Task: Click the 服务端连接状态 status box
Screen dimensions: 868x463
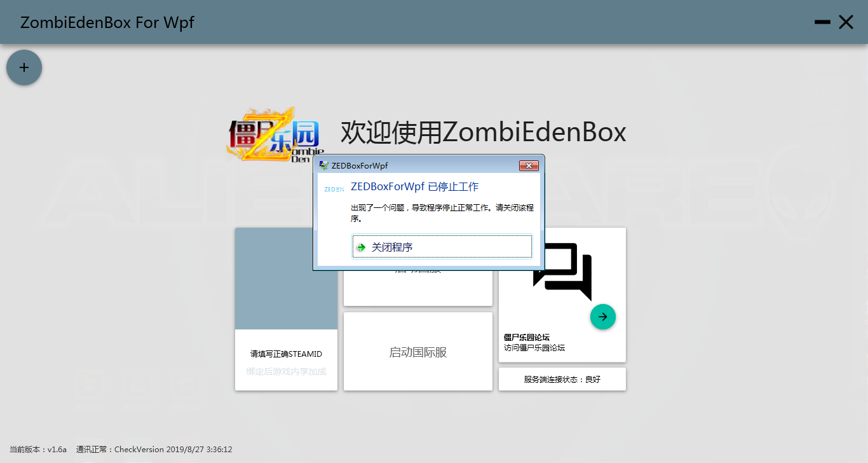Action: (562, 379)
